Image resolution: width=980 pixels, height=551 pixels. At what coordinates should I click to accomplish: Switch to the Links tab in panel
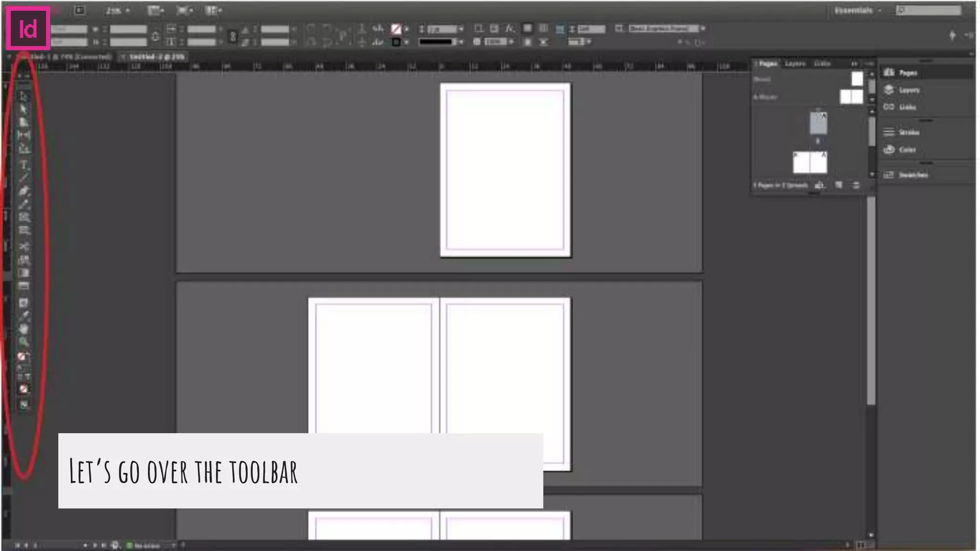pos(822,64)
